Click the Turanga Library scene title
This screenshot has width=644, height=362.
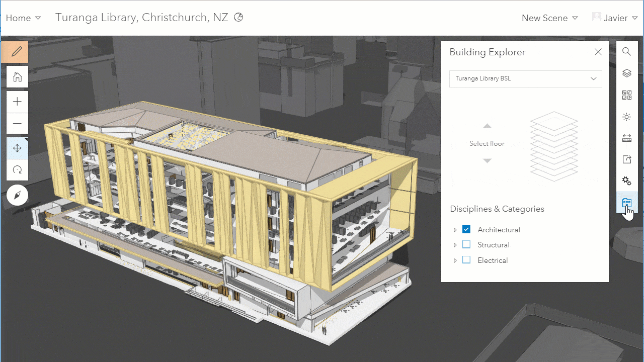tap(142, 17)
